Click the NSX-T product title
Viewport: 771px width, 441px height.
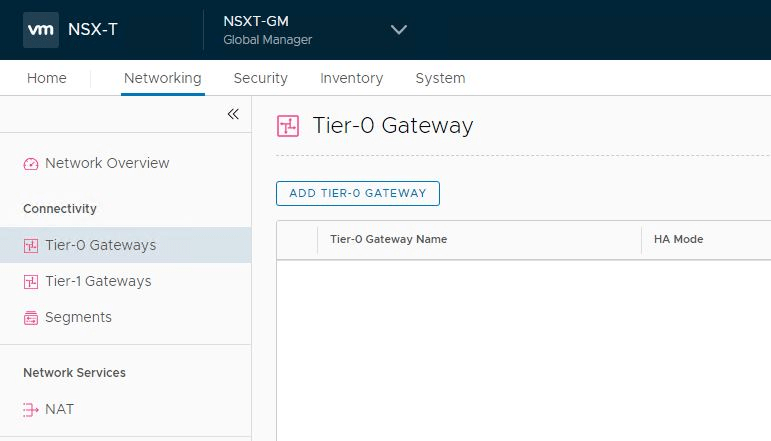pos(93,29)
